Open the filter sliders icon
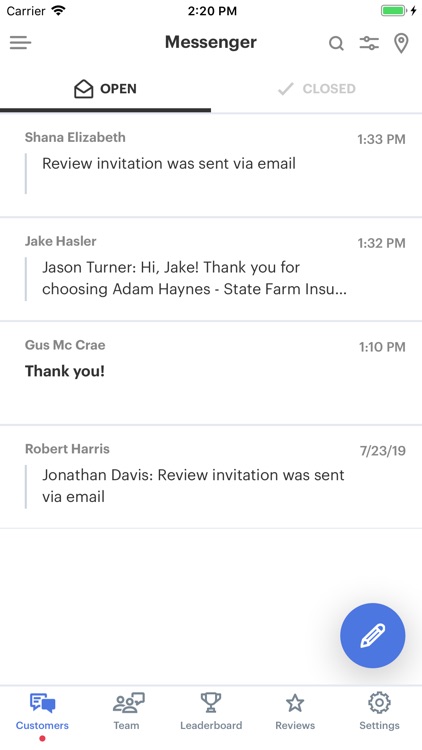 click(x=369, y=43)
